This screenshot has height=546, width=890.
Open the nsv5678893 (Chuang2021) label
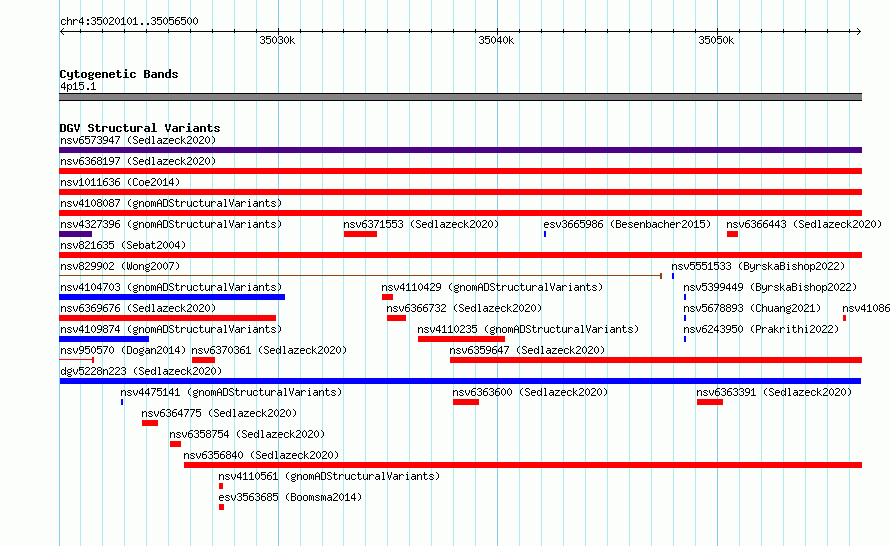tap(752, 308)
